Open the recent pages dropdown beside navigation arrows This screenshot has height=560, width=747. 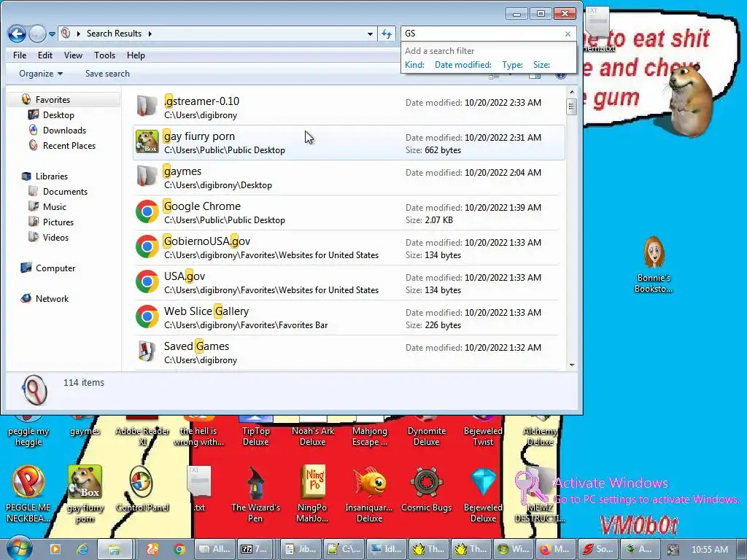52,34
